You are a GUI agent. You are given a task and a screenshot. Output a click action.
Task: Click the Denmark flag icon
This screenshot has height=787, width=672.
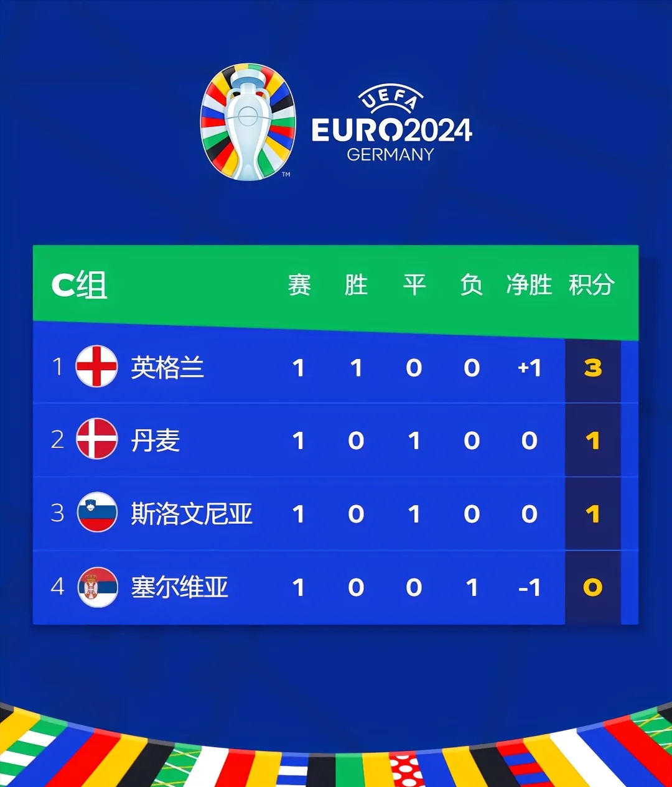[96, 439]
